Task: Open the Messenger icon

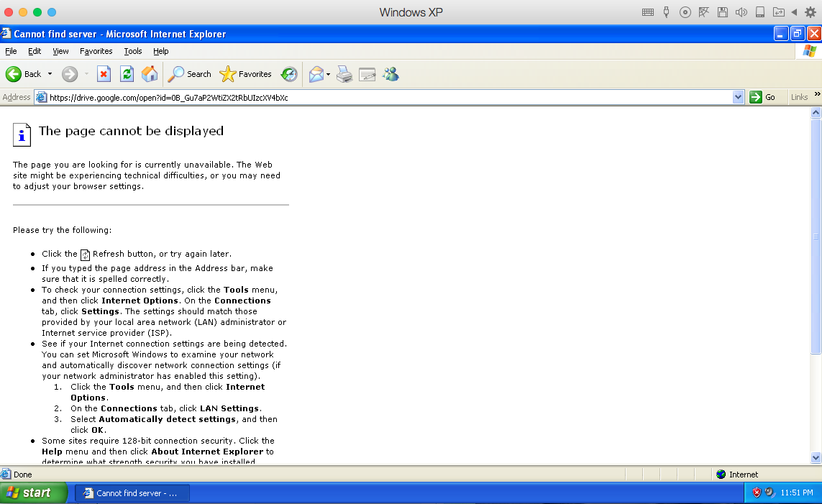Action: tap(391, 74)
